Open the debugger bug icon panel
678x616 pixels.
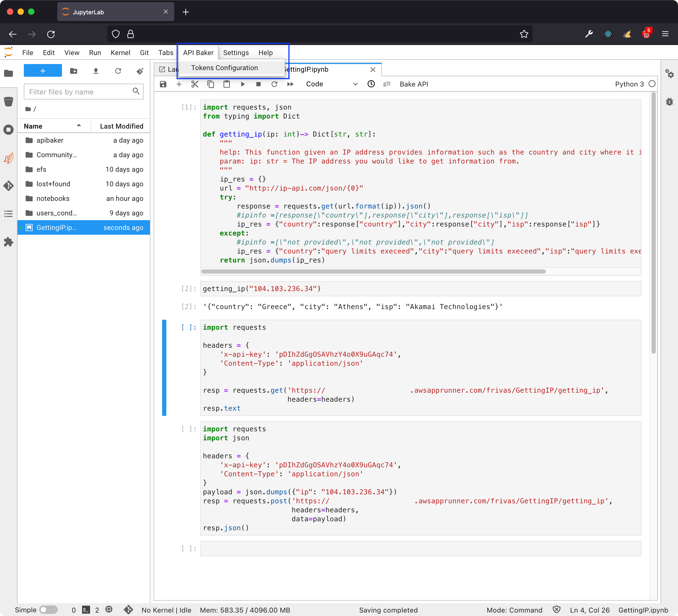(669, 102)
